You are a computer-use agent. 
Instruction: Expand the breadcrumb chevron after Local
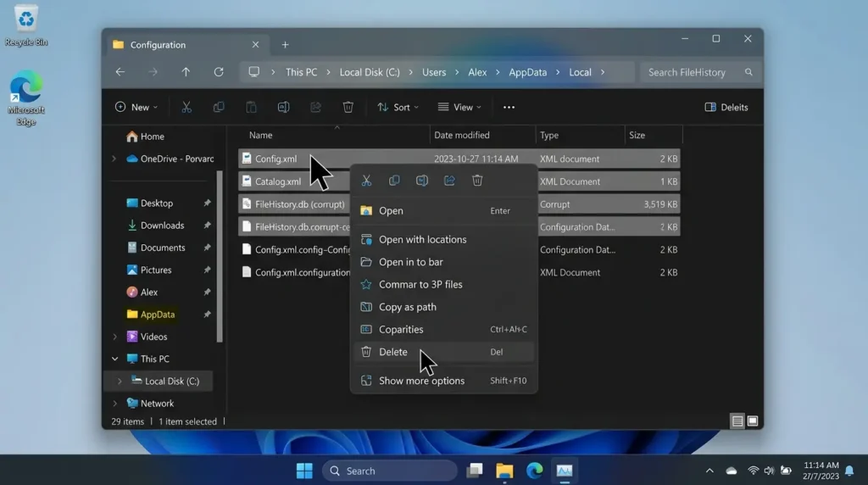(603, 72)
